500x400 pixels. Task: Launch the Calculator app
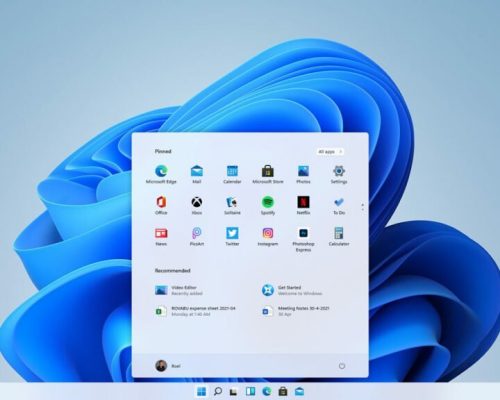(x=339, y=236)
